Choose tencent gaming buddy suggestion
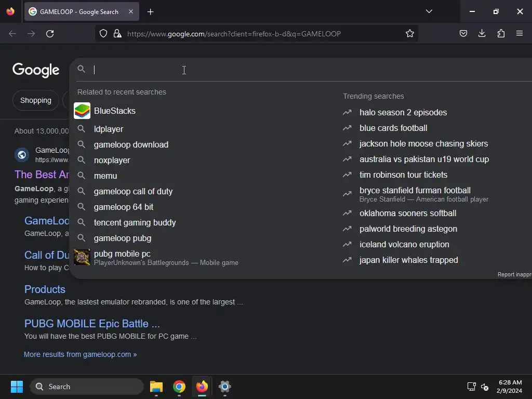This screenshot has width=532, height=399. coord(135,223)
